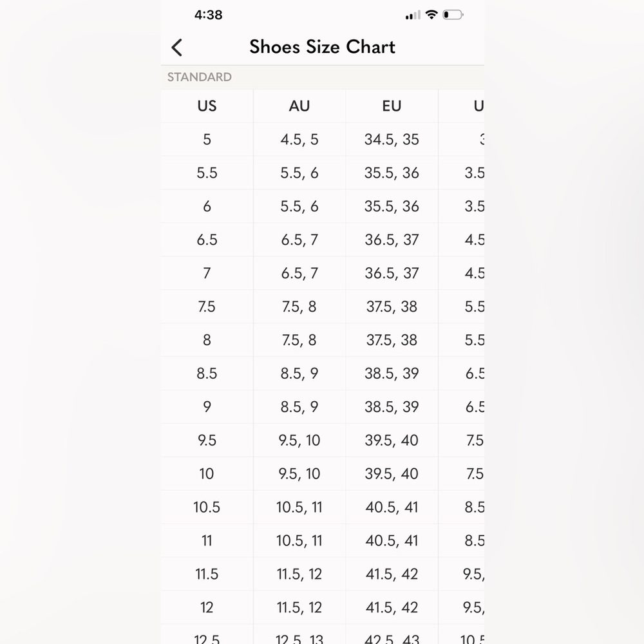Image resolution: width=644 pixels, height=644 pixels.
Task: Tap the battery indicator icon
Action: [453, 15]
